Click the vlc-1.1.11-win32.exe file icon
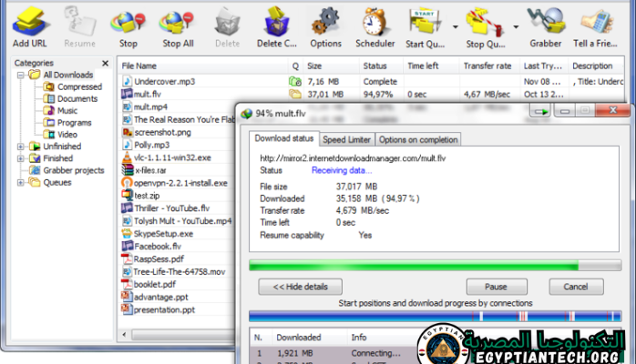The height and width of the screenshot is (364, 636). (127, 157)
